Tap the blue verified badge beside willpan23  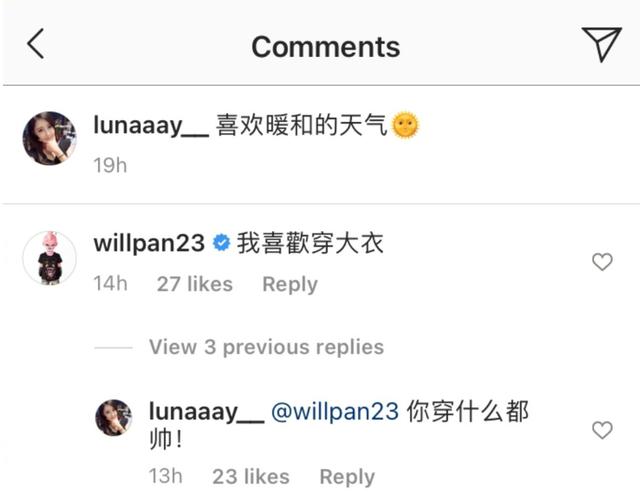[x=221, y=243]
